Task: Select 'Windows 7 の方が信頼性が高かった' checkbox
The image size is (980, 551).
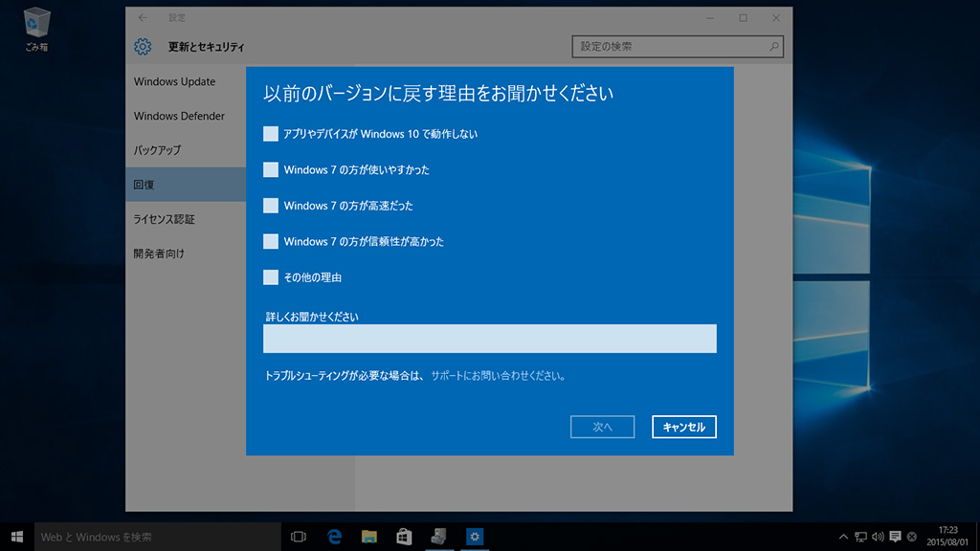Action: tap(271, 241)
